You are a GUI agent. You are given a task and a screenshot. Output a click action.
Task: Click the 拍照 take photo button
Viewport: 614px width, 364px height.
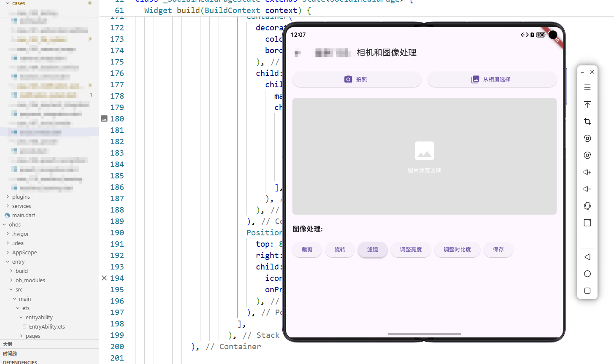[357, 79]
